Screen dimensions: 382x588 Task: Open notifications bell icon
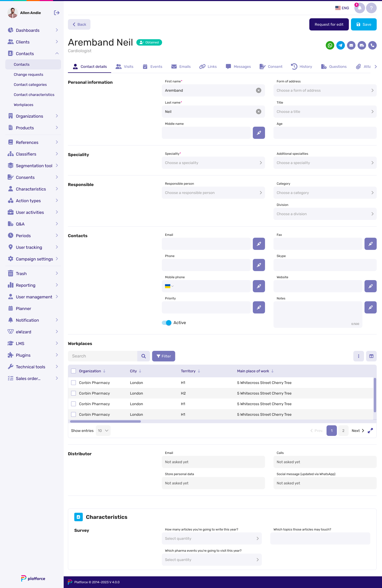pos(359,8)
